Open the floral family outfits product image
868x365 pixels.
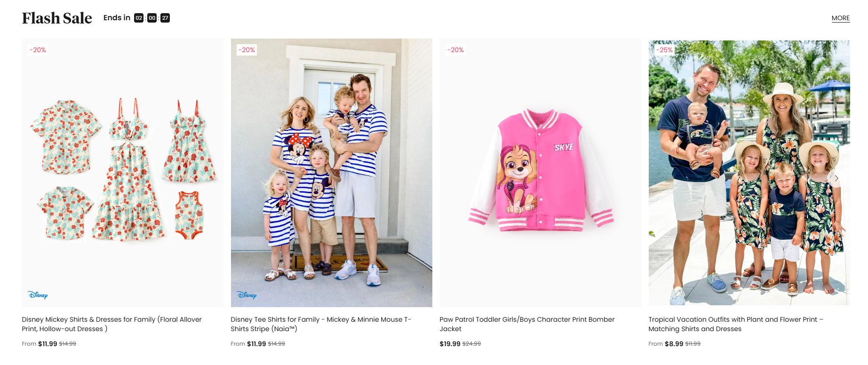122,173
